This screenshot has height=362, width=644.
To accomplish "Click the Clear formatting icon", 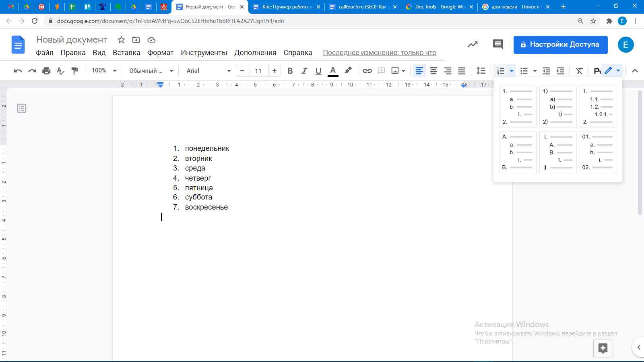I will pyautogui.click(x=579, y=71).
